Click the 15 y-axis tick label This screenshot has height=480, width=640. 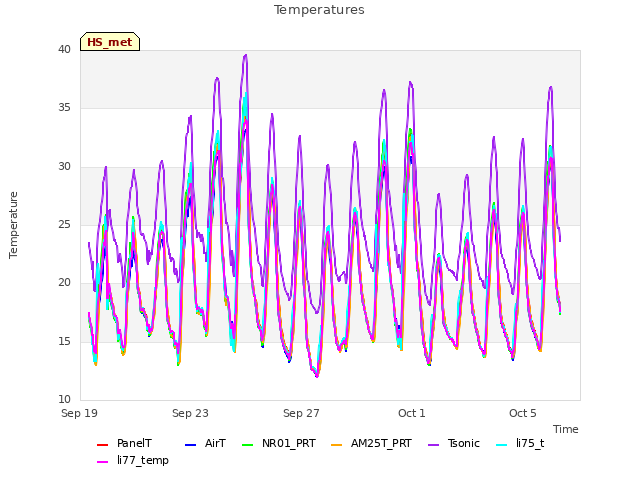tap(64, 341)
